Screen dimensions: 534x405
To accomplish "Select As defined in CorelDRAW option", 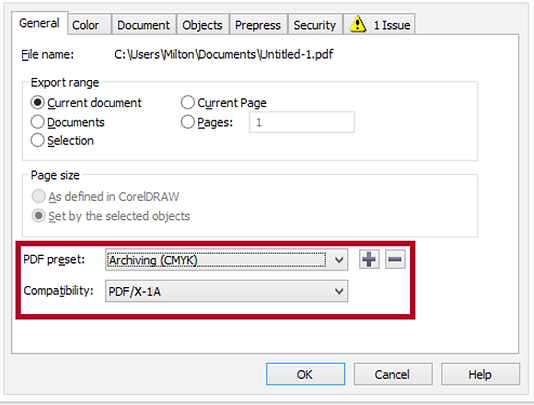I will pyautogui.click(x=38, y=197).
